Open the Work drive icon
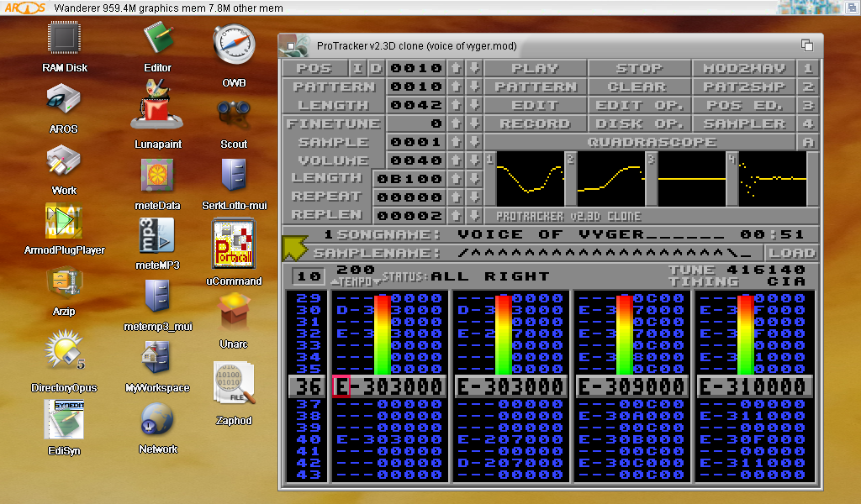861x504 pixels. coord(63,161)
